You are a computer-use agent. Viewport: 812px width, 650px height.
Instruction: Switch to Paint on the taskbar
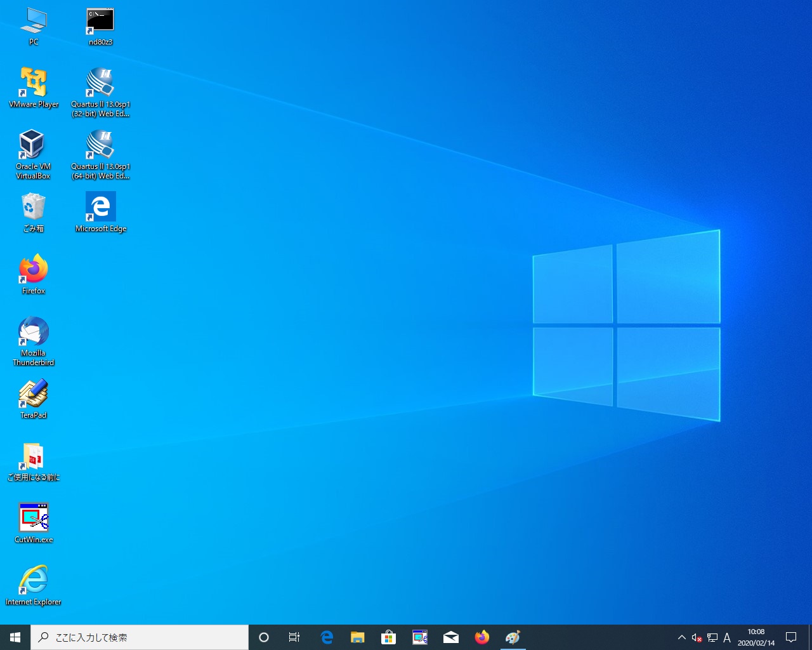[513, 637]
